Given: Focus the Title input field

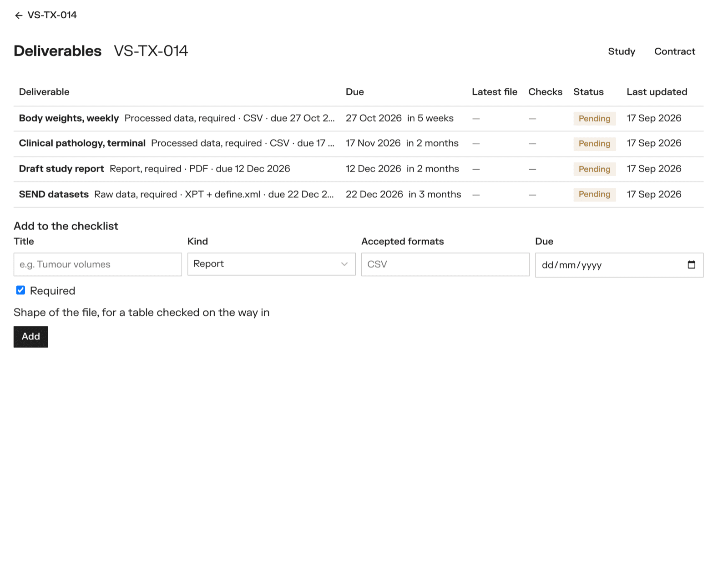Looking at the screenshot, I should tap(97, 264).
